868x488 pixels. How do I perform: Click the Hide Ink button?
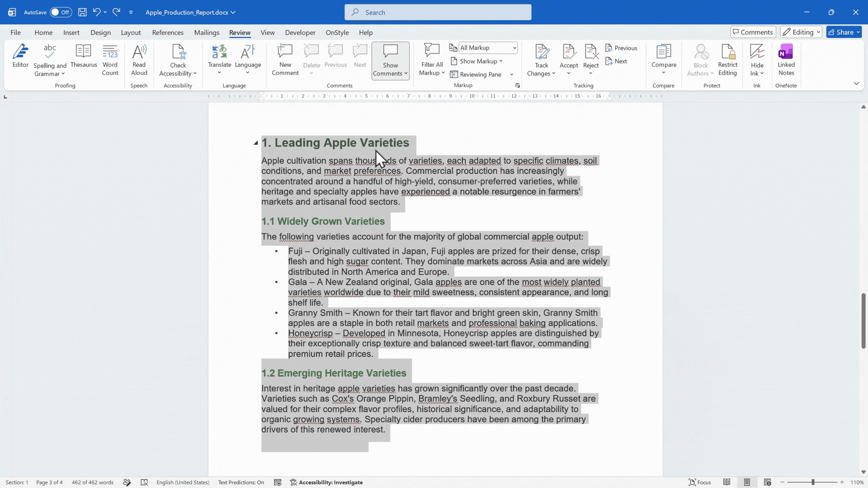(757, 60)
